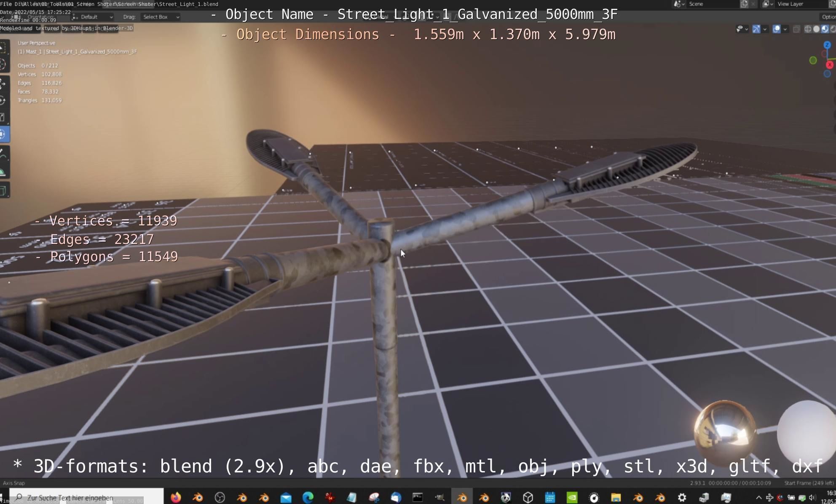Open the Calendar app from the taskbar
Screen dimensions: 836x504
[550, 498]
